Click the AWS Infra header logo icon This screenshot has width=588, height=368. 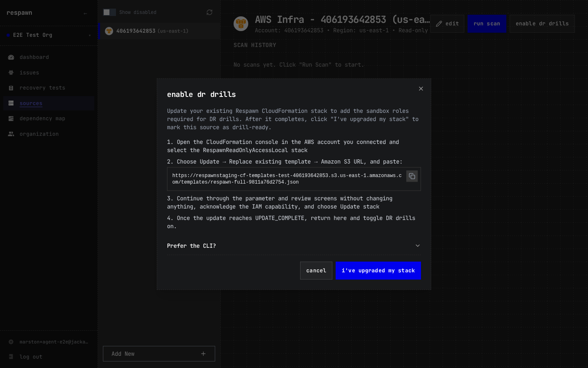241,24
